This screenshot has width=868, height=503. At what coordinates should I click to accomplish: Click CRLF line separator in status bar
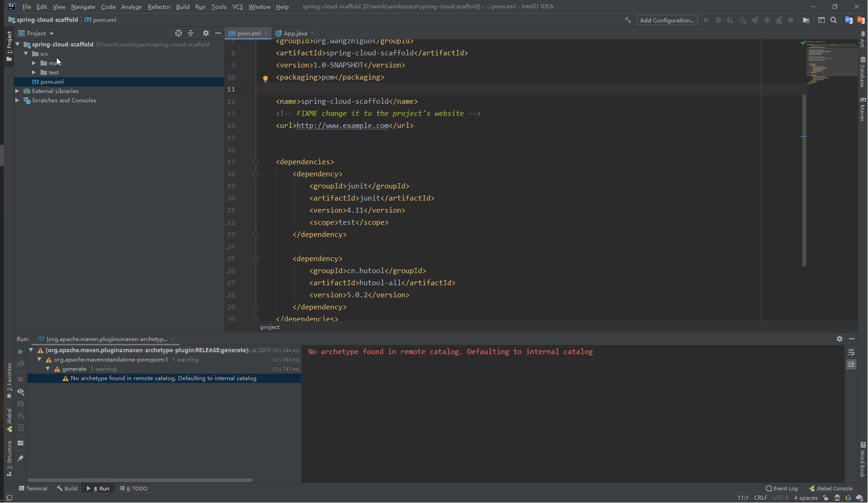[761, 497]
